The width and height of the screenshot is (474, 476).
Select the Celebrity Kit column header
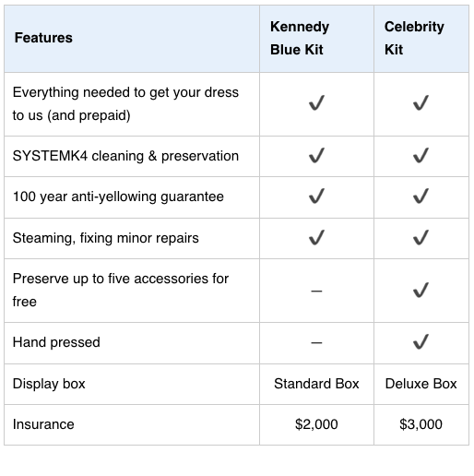click(x=414, y=38)
